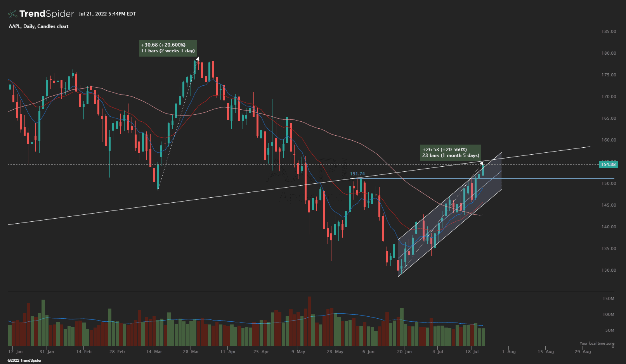This screenshot has width=626, height=364.
Task: Click the TrendSpider spider logo icon
Action: pos(12,14)
